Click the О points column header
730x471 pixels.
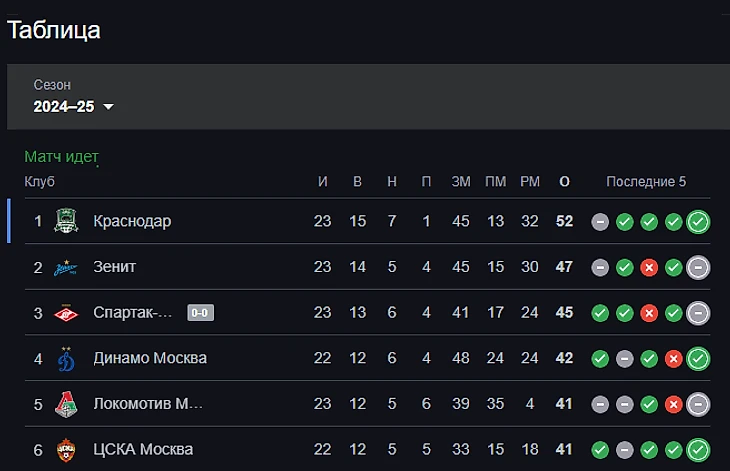point(564,182)
